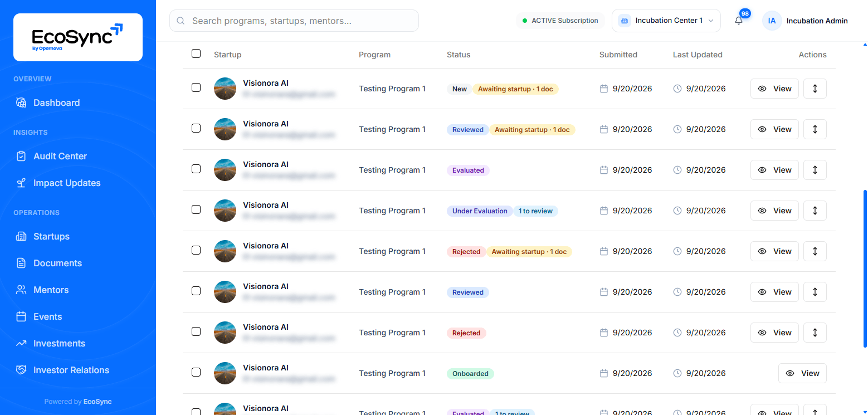868x415 pixels.
Task: Check the box for the Onboarded row
Action: click(196, 372)
